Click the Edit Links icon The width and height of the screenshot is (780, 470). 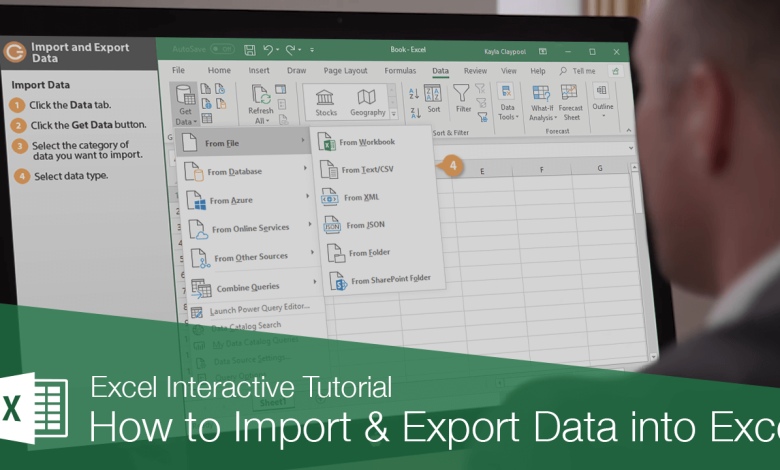pos(283,119)
